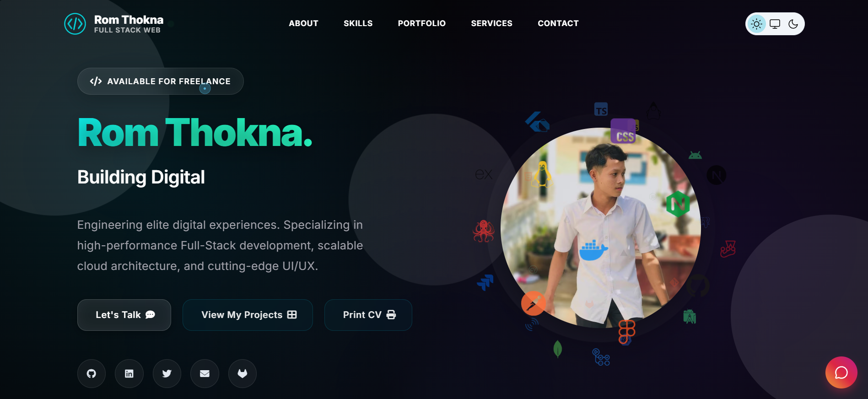Open the GitHub social icon link
The width and height of the screenshot is (868, 399).
coord(92,374)
